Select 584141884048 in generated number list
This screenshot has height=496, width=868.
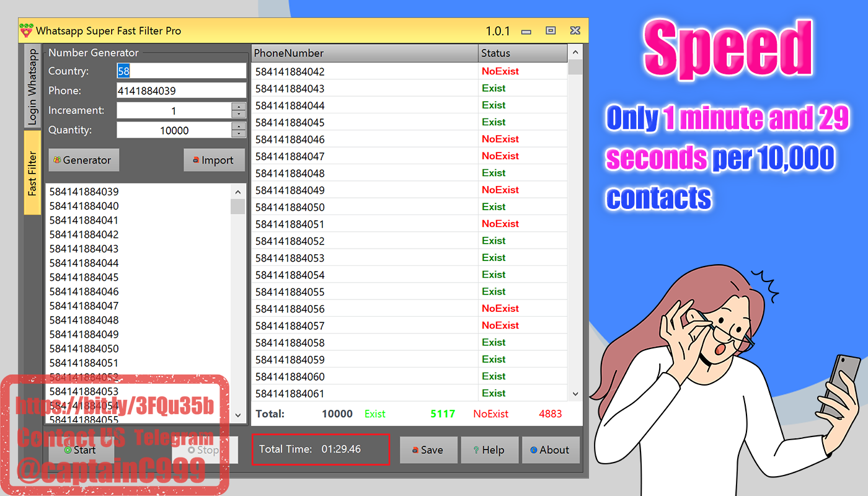pos(84,320)
